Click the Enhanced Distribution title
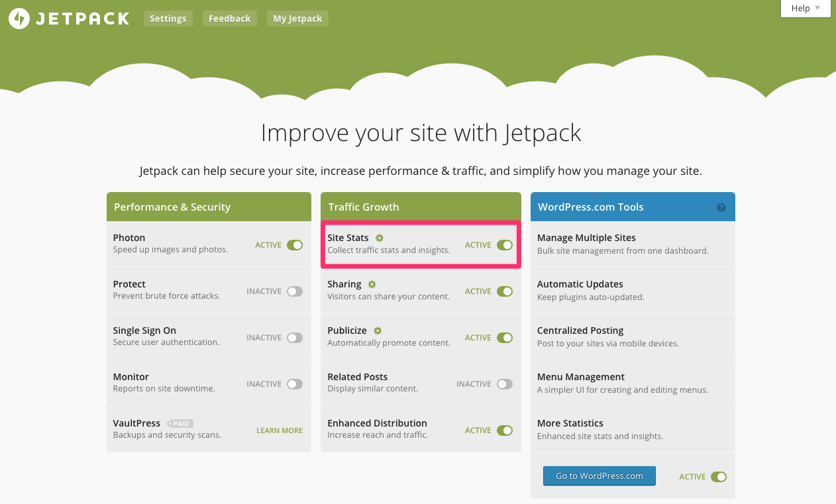The image size is (836, 504). click(377, 423)
